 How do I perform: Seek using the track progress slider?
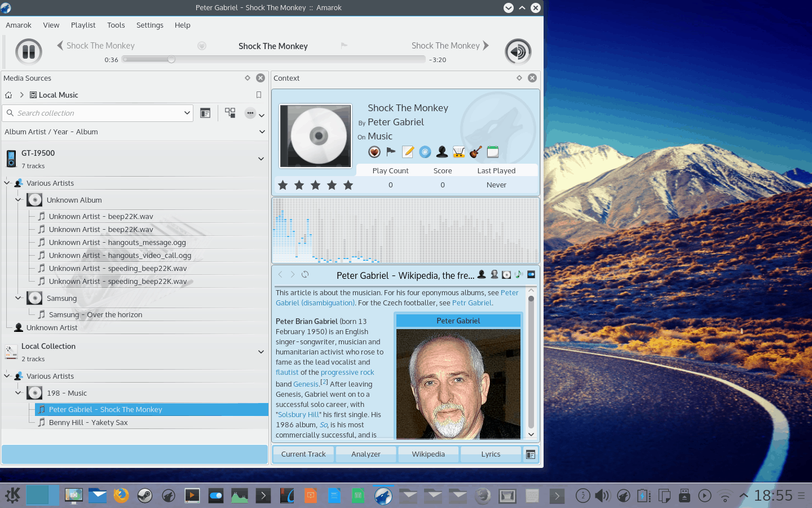pos(273,59)
